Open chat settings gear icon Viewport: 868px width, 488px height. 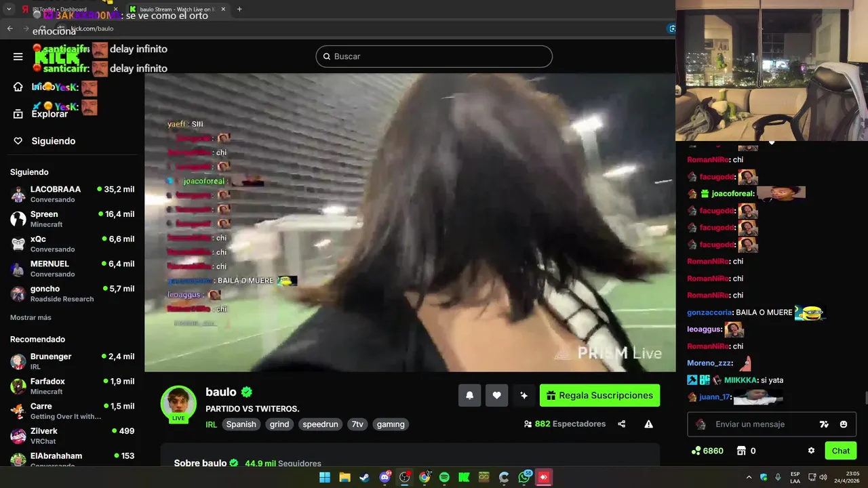tap(811, 451)
